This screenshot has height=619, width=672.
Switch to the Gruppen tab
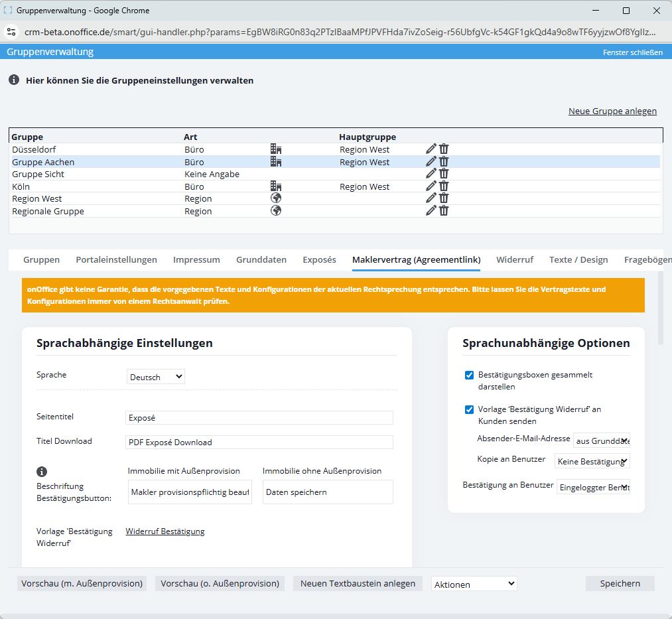point(42,260)
